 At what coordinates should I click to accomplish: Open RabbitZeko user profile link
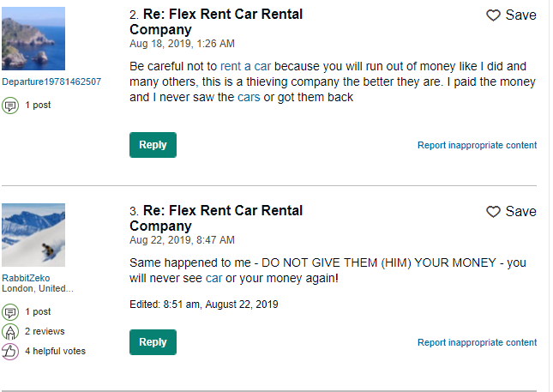26,279
